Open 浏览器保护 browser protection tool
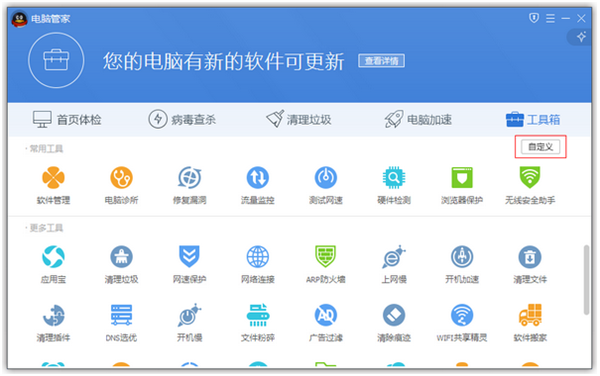The image size is (600, 376). coord(462,185)
